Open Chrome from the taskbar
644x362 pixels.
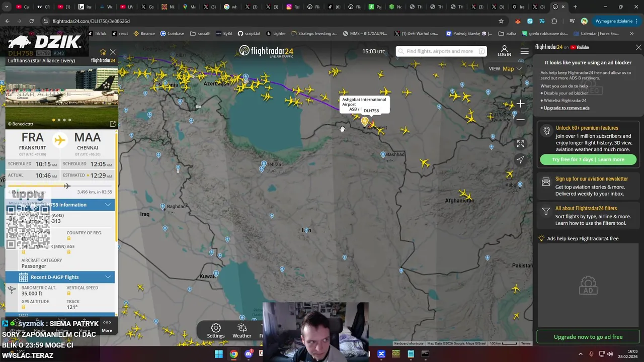coord(233,354)
